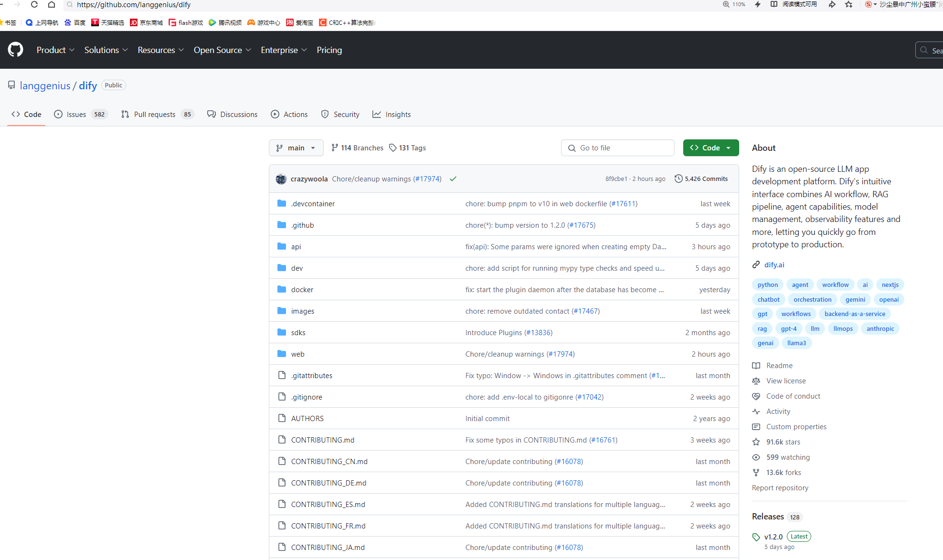Click the v1.2.0 release tag icon

tap(756, 537)
